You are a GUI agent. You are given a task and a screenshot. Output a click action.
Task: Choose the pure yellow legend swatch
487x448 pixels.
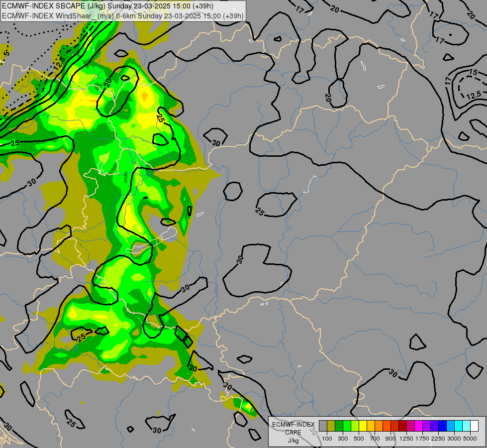[x=363, y=426]
